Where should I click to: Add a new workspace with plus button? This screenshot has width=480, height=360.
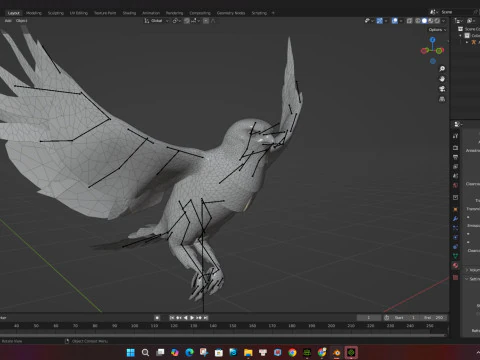tap(273, 13)
